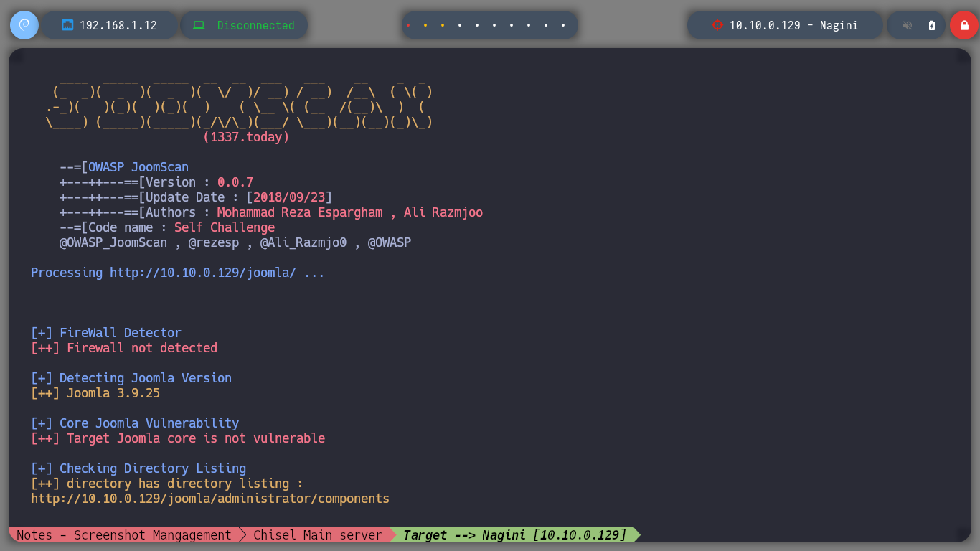980x551 pixels.
Task: Open the components directory listing URL
Action: tap(210, 499)
